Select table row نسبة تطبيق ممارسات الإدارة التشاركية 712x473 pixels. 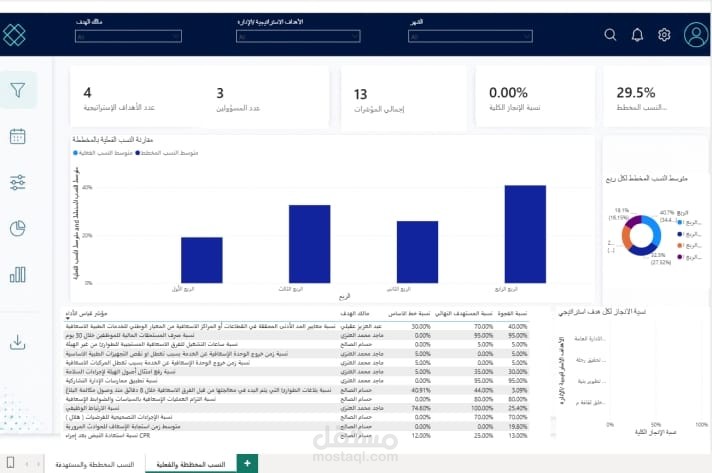point(297,381)
